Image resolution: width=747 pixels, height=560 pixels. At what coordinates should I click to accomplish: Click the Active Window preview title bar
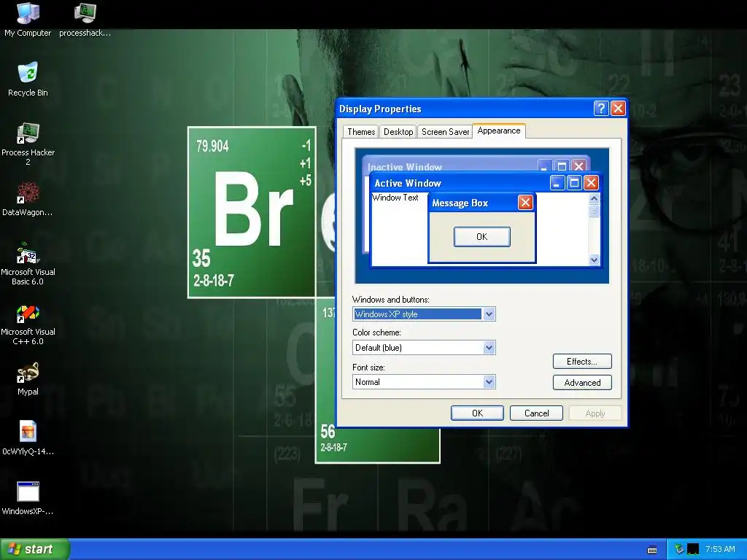tap(486, 183)
